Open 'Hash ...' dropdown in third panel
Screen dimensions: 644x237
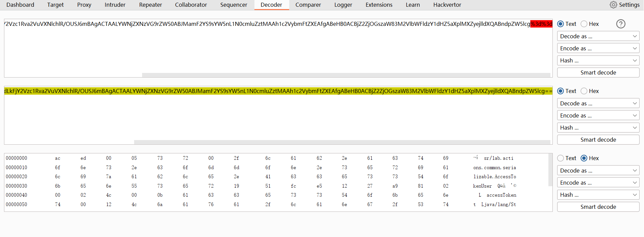click(598, 195)
